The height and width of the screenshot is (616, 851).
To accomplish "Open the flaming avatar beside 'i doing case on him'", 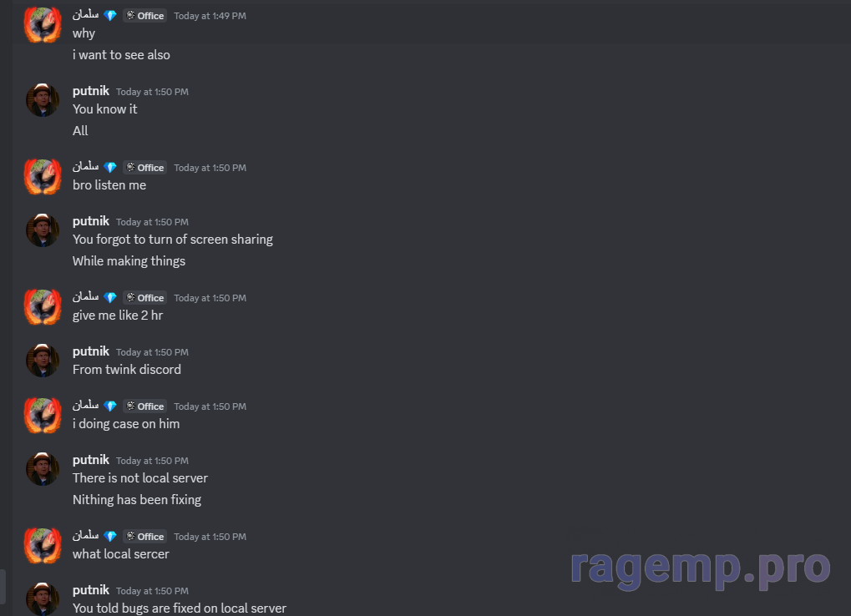I will coord(43,416).
